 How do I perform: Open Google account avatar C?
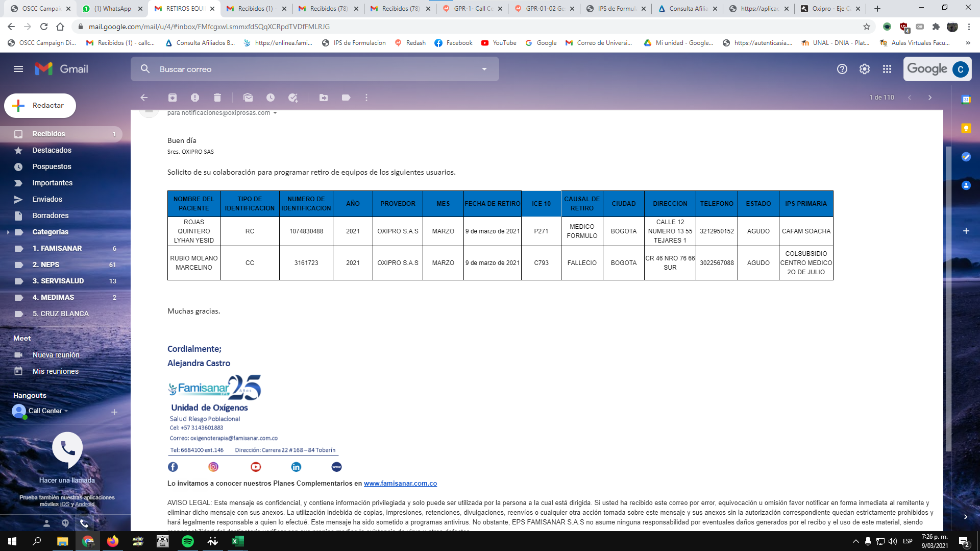click(x=961, y=69)
